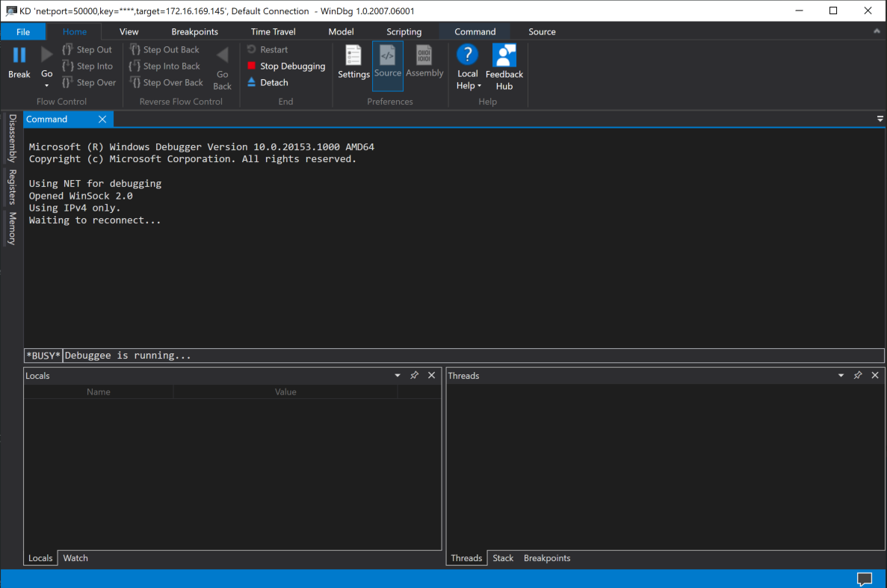
Task: Click inside the command input next to BUSY
Action: pyautogui.click(x=299, y=355)
